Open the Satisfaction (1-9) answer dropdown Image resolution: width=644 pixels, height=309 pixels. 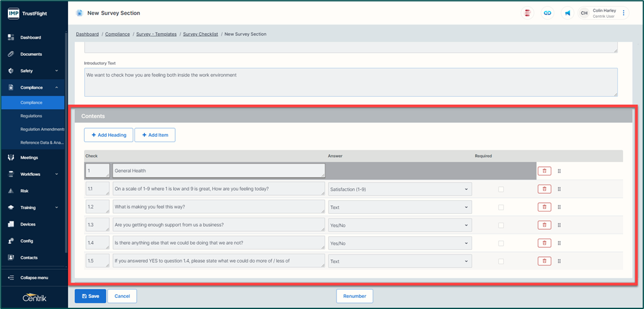point(400,189)
